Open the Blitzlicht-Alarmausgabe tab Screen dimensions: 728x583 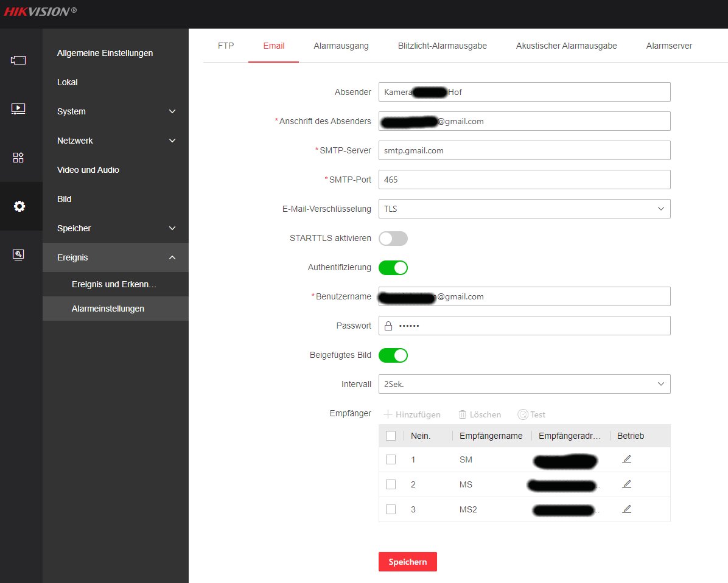(x=442, y=46)
